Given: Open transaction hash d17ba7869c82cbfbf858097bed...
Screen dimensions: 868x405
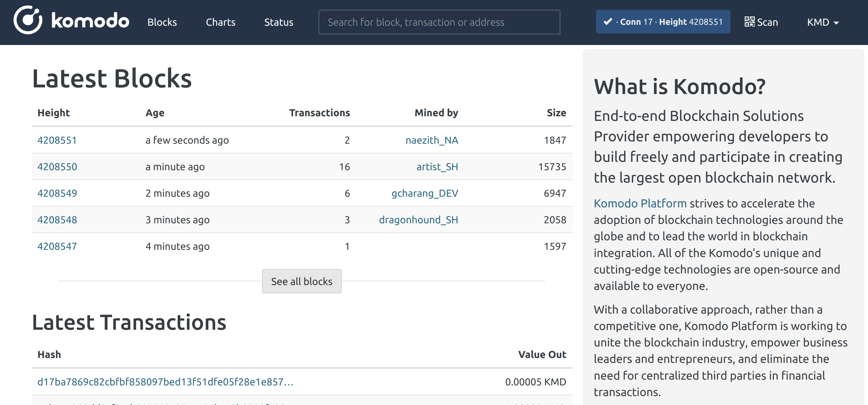Looking at the screenshot, I should pyautogui.click(x=166, y=382).
